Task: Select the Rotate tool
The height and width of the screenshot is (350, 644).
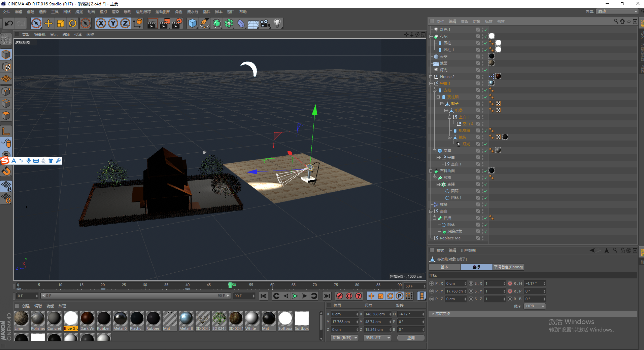Action: 73,23
